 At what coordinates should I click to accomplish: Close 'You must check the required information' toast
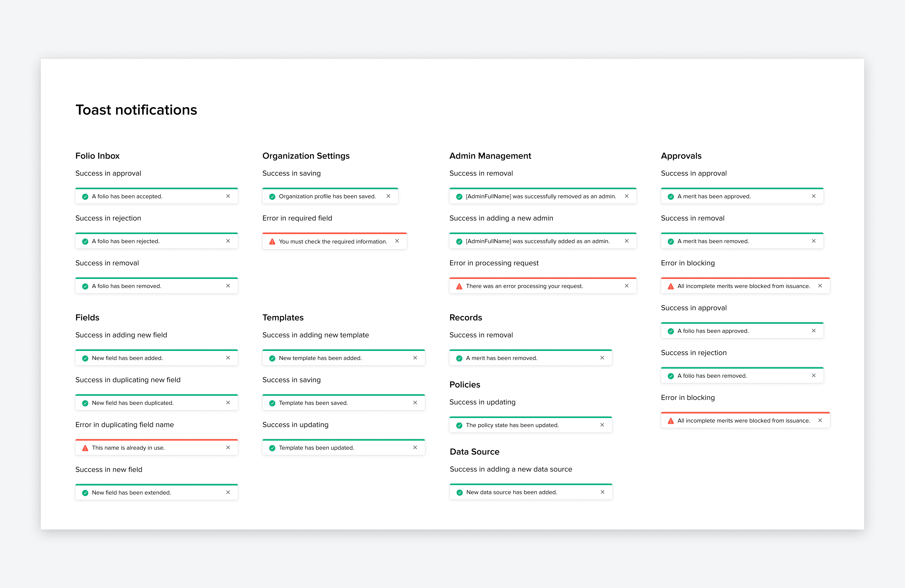(397, 241)
